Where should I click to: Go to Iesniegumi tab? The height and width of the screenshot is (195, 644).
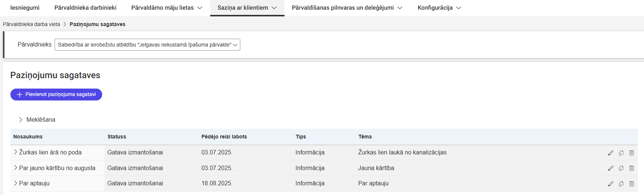point(25,8)
